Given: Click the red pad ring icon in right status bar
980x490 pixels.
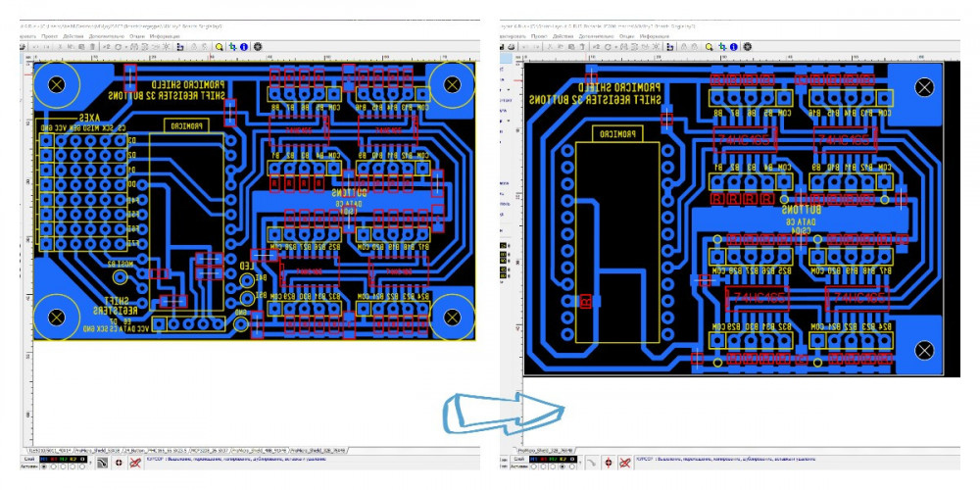Looking at the screenshot, I should (x=609, y=463).
